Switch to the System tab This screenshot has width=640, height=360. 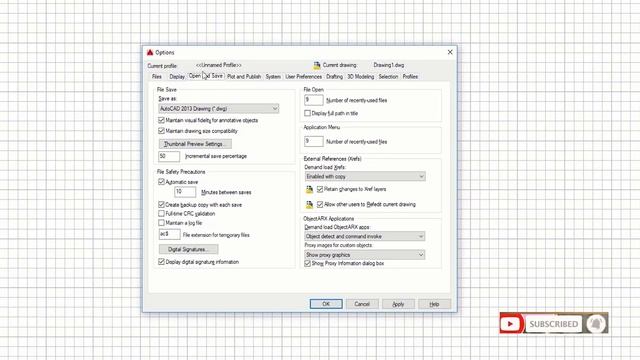(273, 77)
